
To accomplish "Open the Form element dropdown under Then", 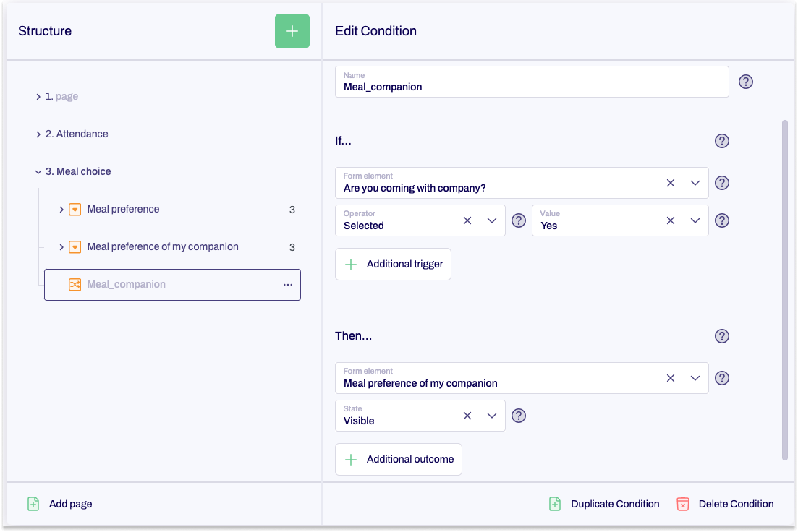I will [x=695, y=378].
